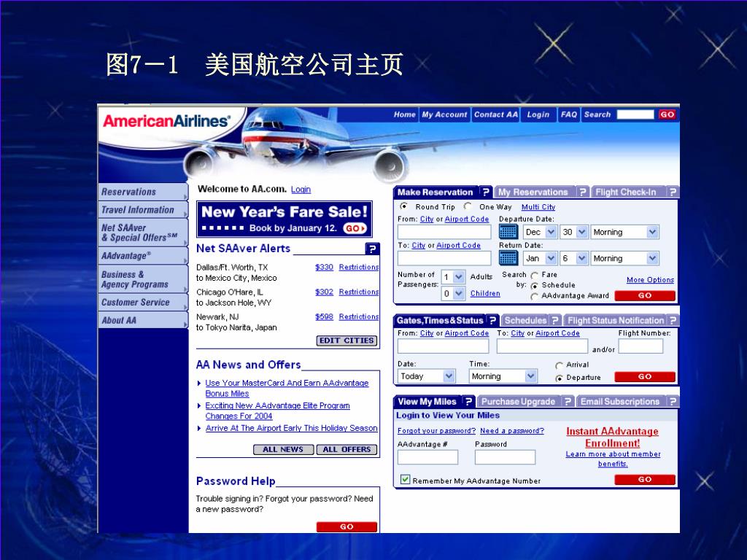Image resolution: width=747 pixels, height=560 pixels.
Task: Open the Date dropdown showing Today
Action: (426, 376)
